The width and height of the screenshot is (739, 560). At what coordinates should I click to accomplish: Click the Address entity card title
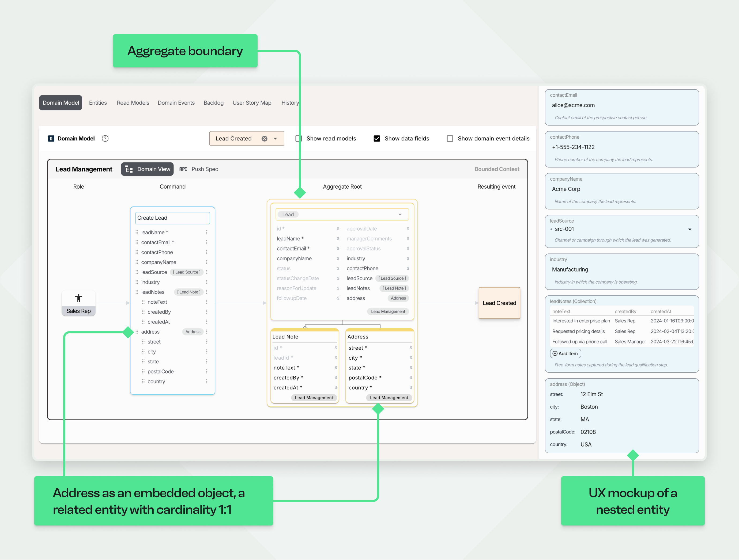[x=358, y=337]
